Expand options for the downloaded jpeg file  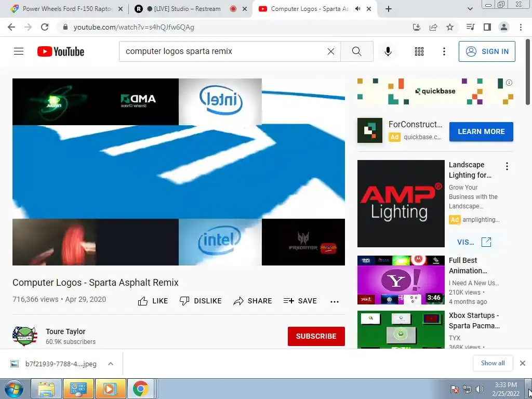coord(111,364)
